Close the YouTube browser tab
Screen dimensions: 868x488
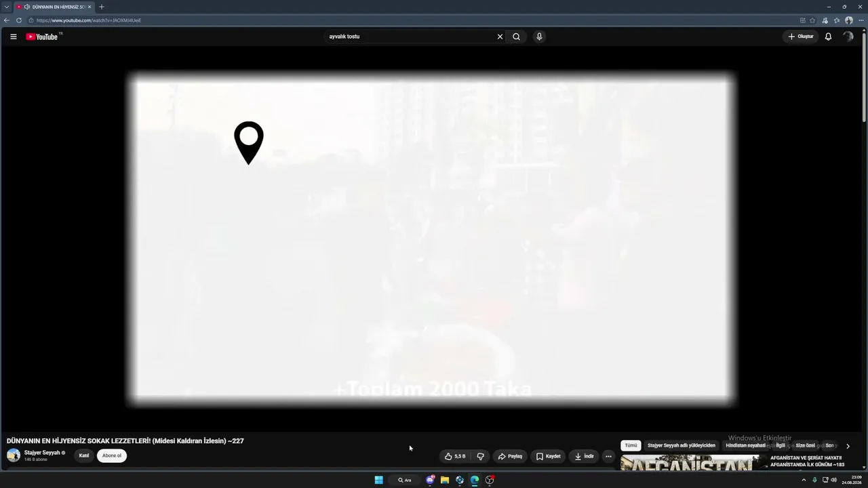(90, 7)
